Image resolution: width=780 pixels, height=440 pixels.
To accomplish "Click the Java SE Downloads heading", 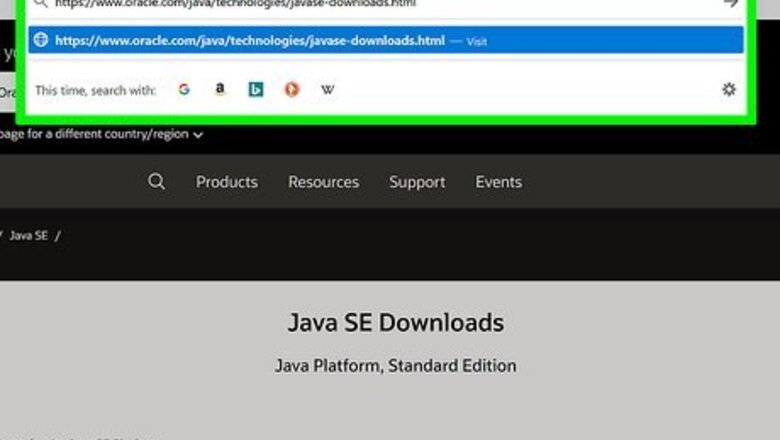I will pos(396,323).
